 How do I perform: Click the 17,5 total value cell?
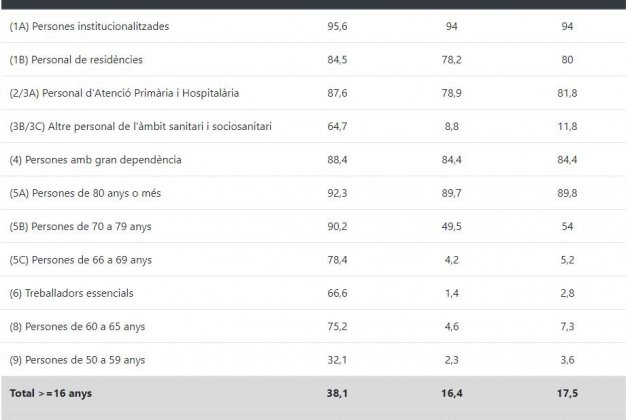coord(567,393)
